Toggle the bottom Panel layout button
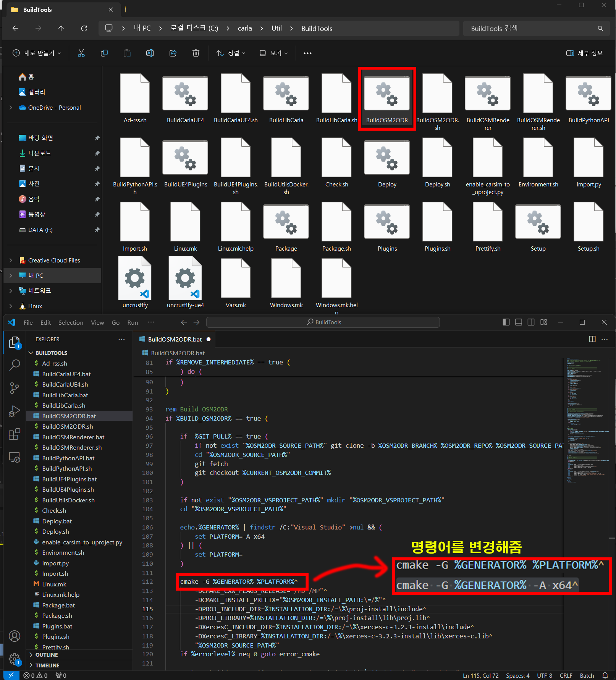This screenshot has width=616, height=680. coord(519,322)
